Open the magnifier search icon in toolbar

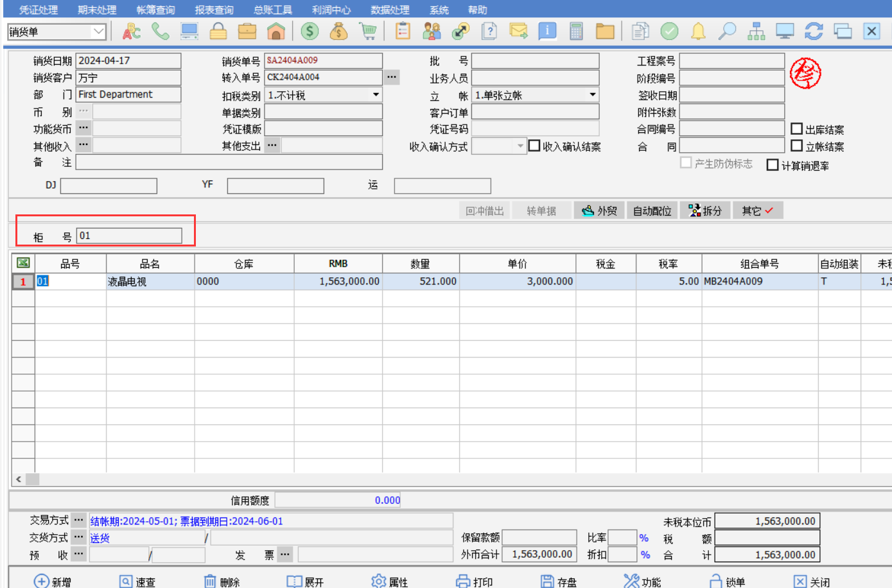[727, 31]
